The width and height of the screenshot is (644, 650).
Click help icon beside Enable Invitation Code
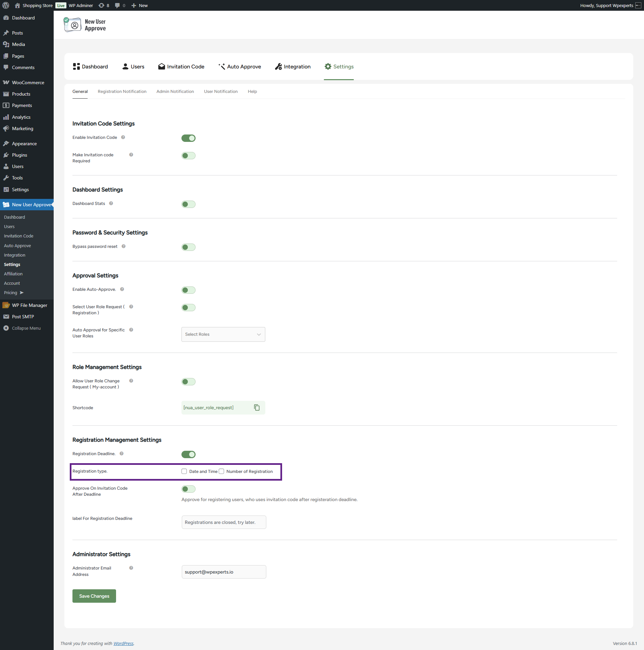pos(123,137)
